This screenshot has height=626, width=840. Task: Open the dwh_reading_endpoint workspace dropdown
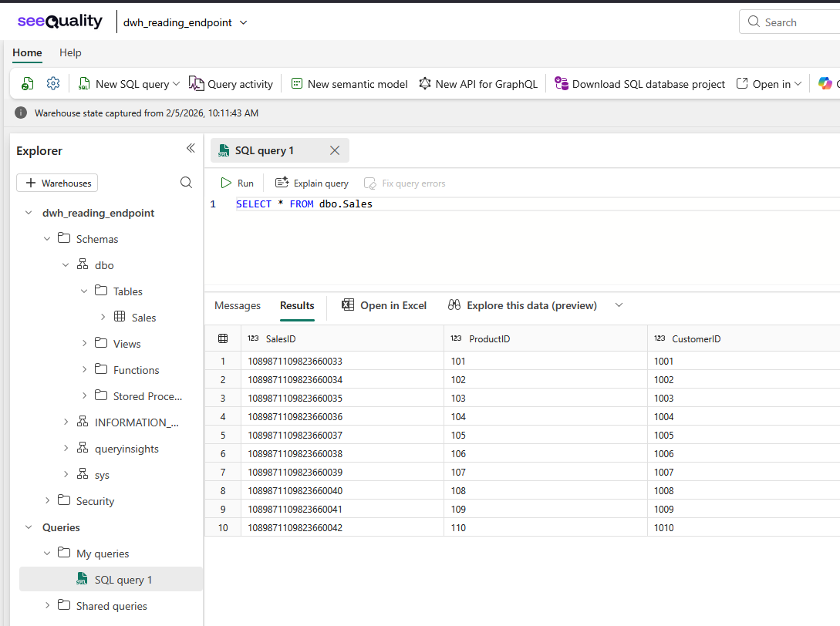(x=244, y=22)
